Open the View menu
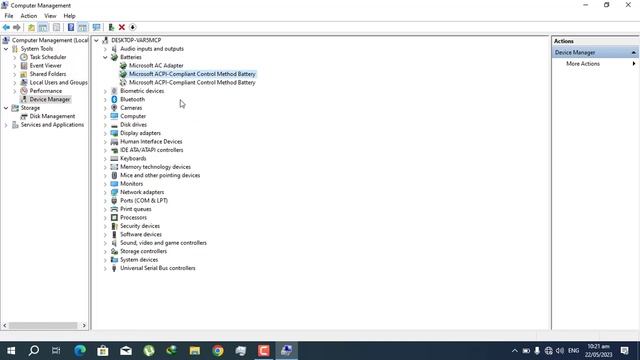Image resolution: width=640 pixels, height=360 pixels. 50,16
